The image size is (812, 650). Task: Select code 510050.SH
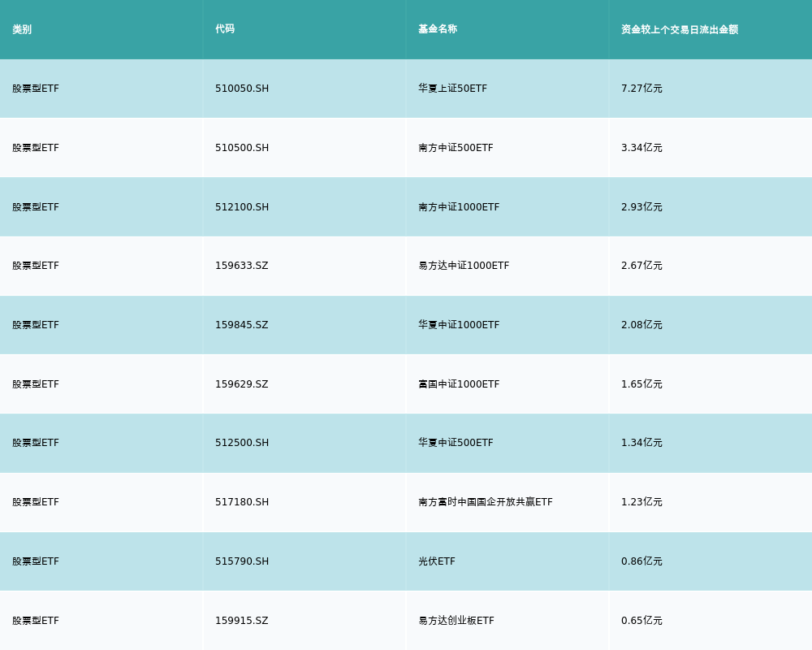(x=242, y=89)
